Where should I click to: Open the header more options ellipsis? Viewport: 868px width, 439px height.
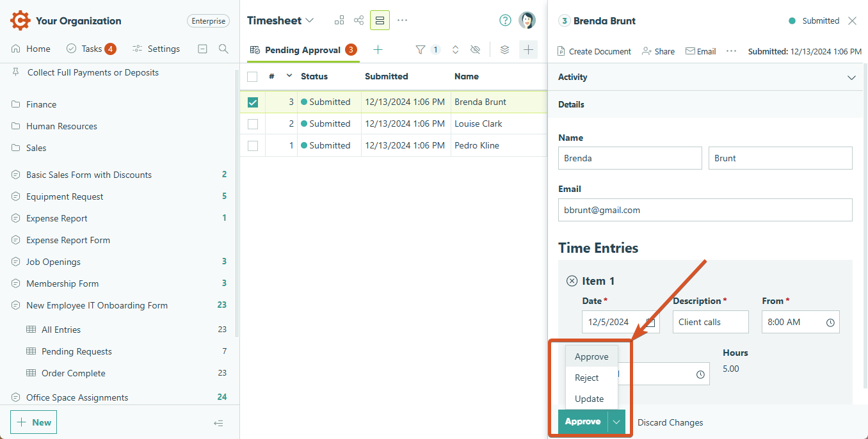tap(402, 20)
